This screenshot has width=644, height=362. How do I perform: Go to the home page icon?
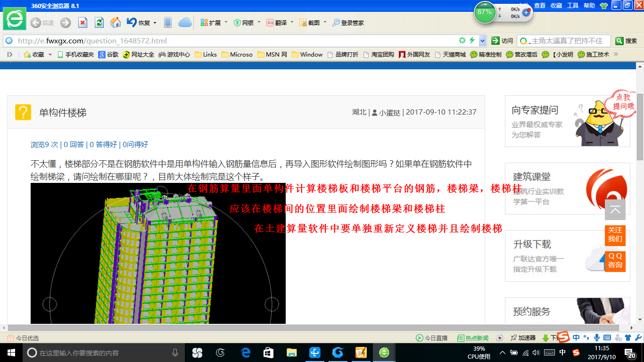(115, 23)
